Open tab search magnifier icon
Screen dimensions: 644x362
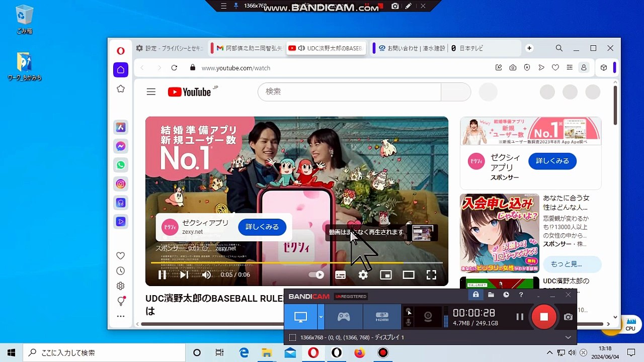click(x=559, y=48)
